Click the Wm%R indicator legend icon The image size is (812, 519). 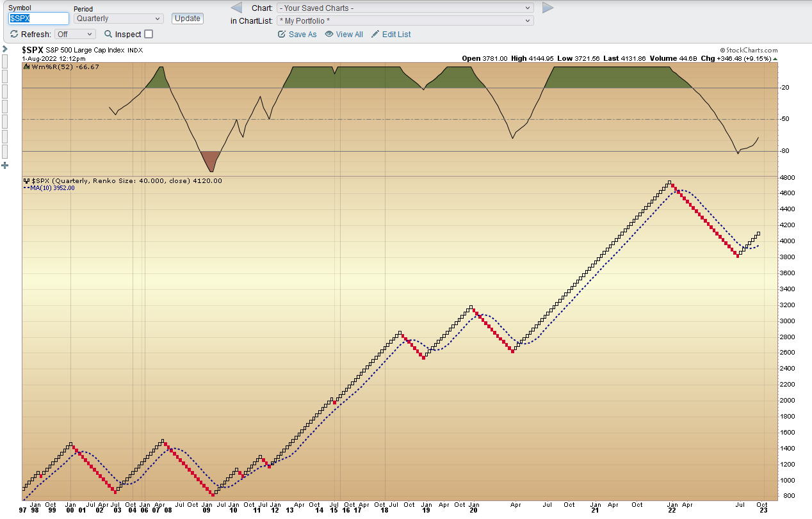(26, 66)
